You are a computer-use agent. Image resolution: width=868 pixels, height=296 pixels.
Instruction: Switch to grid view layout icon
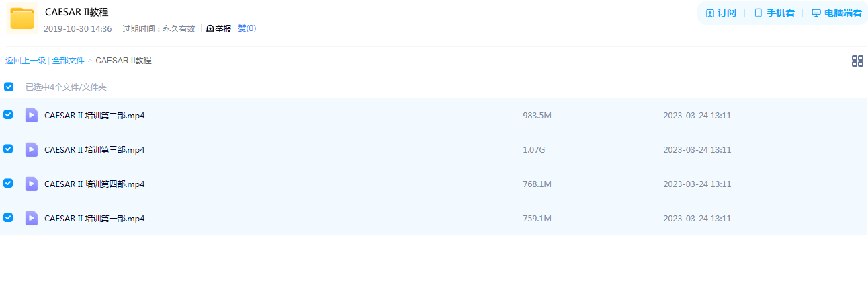(857, 61)
